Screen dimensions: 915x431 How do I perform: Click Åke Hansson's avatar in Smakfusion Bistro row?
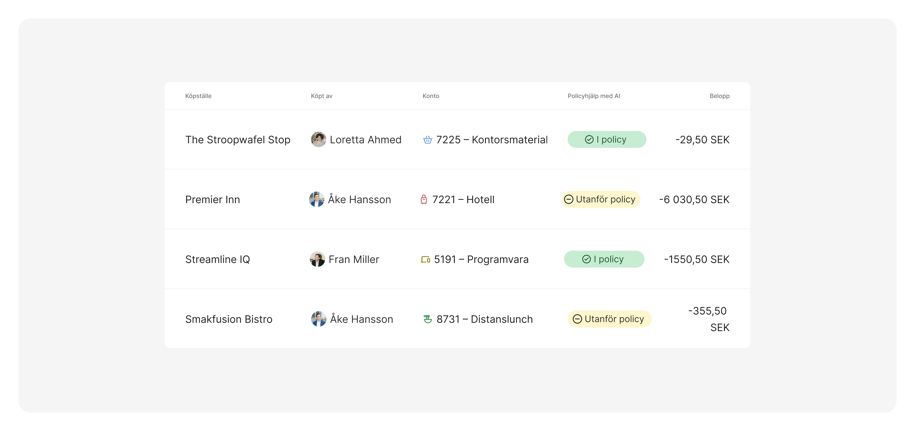pyautogui.click(x=318, y=319)
